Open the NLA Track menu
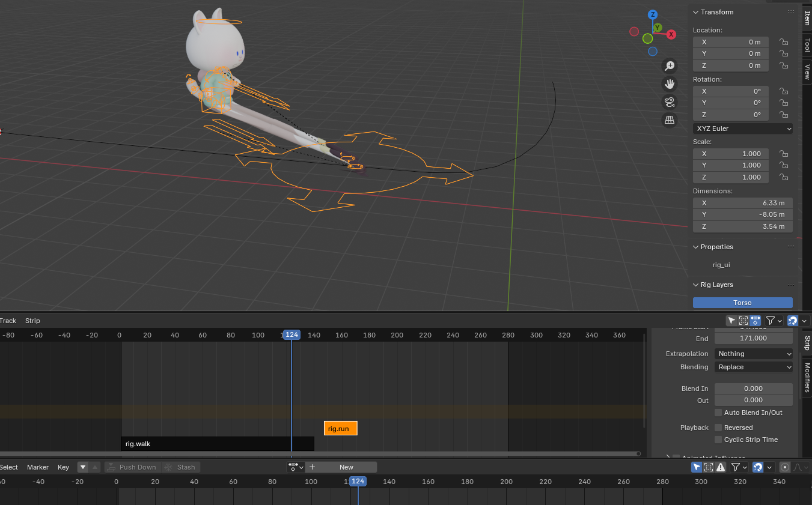The width and height of the screenshot is (812, 505). tap(8, 321)
